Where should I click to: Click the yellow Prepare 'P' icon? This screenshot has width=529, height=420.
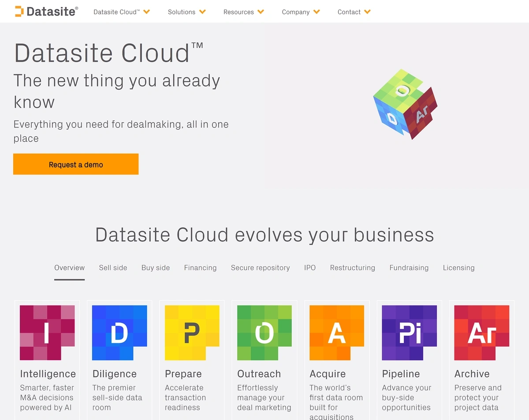click(192, 333)
